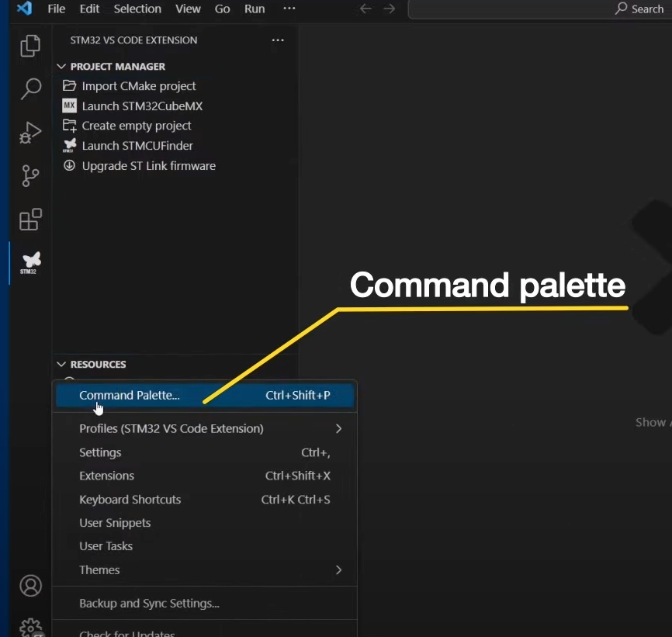The height and width of the screenshot is (637, 672).
Task: Open the Explorer view icon
Action: point(30,46)
